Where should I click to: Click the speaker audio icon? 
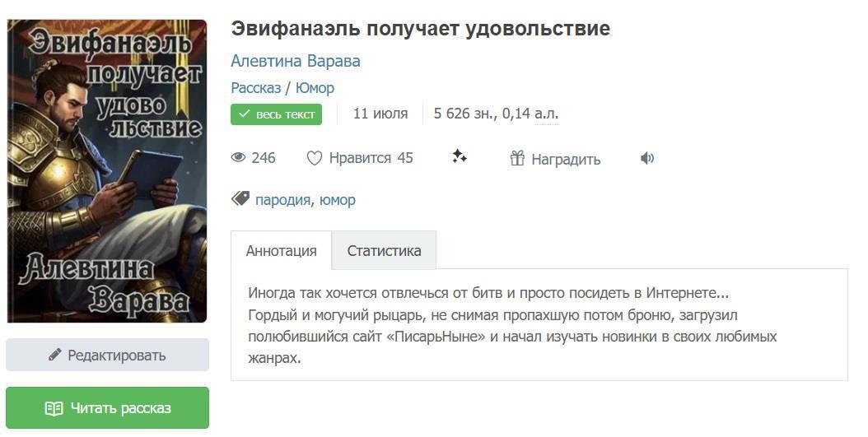pos(647,159)
